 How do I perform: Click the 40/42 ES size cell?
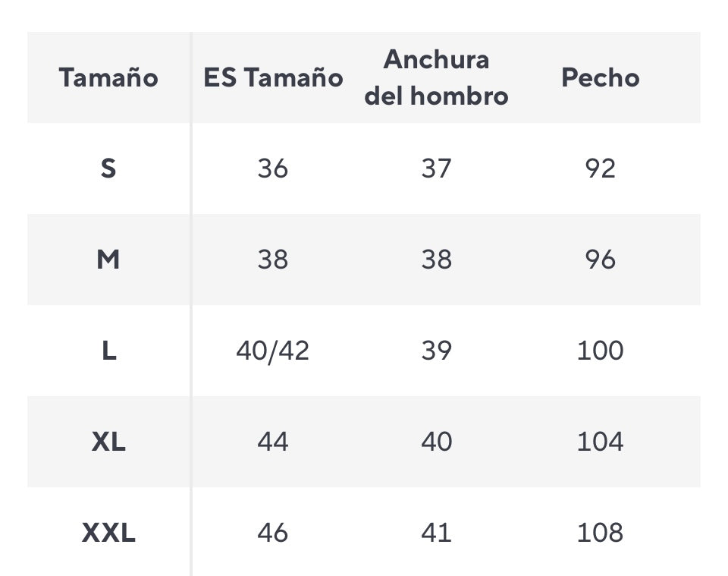(x=273, y=351)
